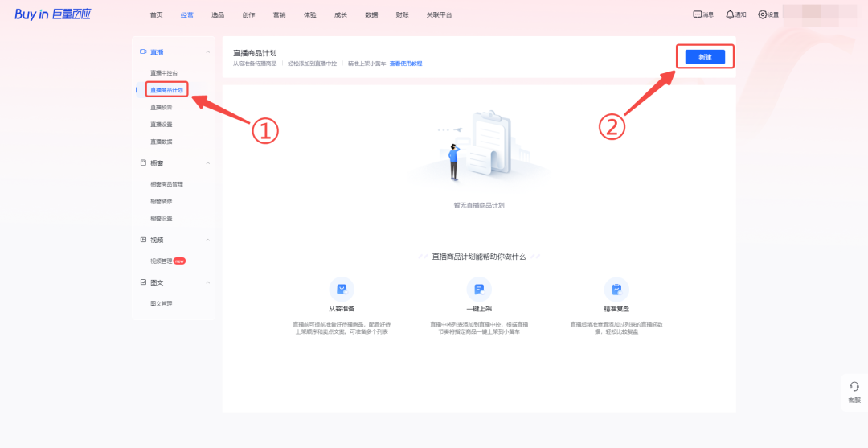
Task: Open the 关联平台 top menu
Action: point(439,15)
